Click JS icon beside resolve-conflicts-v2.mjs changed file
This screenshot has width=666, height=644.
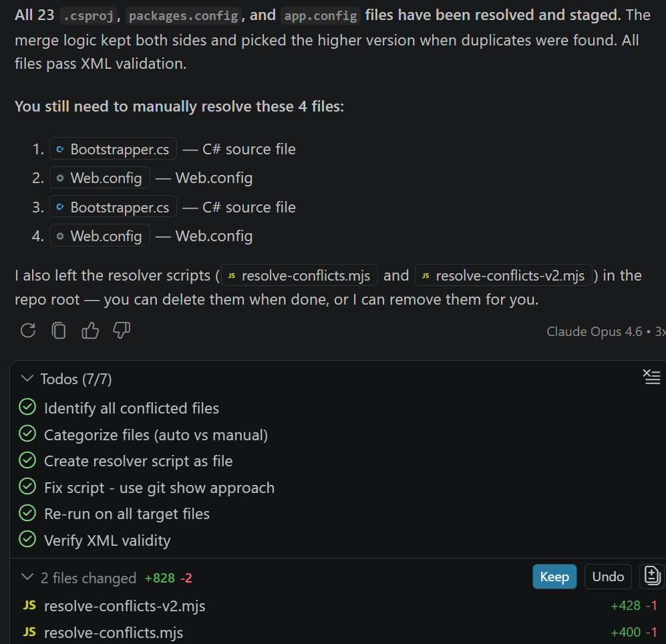pyautogui.click(x=29, y=606)
